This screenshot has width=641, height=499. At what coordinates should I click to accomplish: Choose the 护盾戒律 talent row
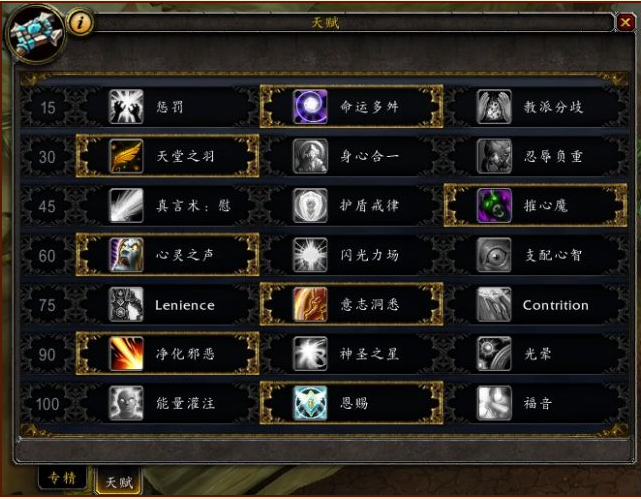[x=352, y=206]
